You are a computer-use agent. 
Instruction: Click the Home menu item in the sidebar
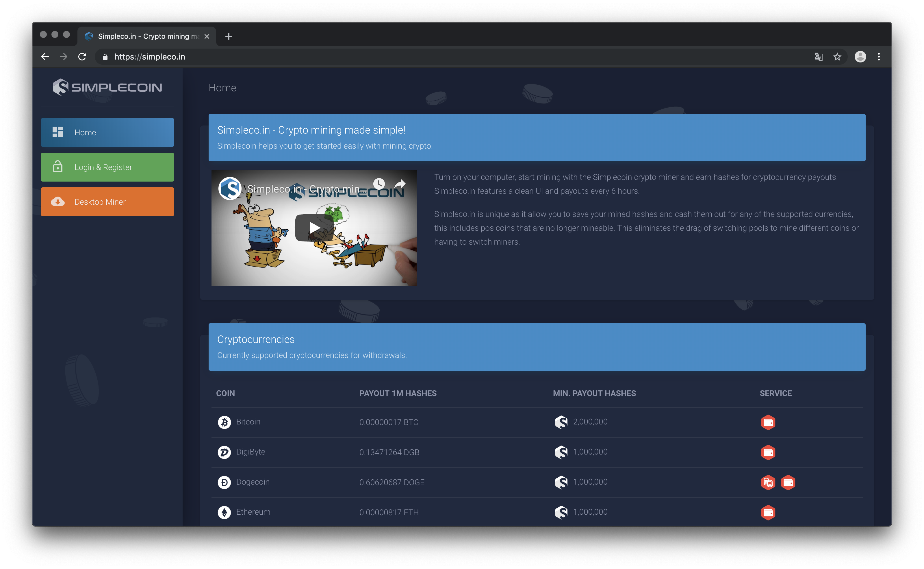107,132
